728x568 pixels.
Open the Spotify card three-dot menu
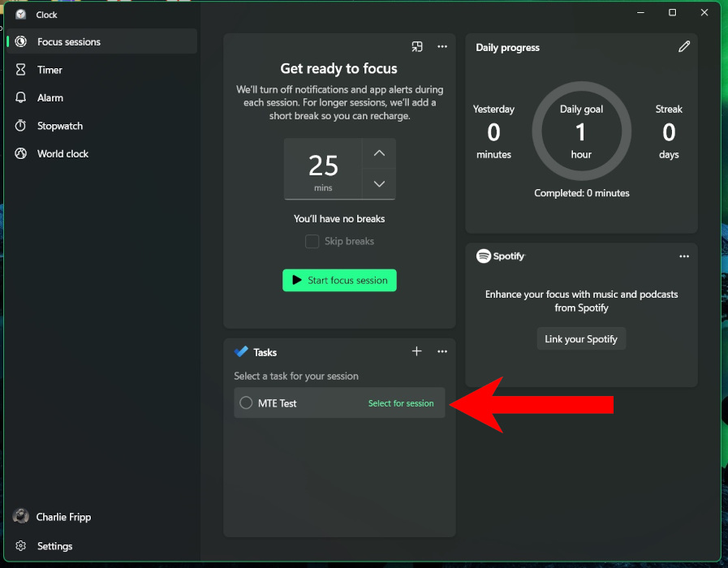(x=684, y=256)
